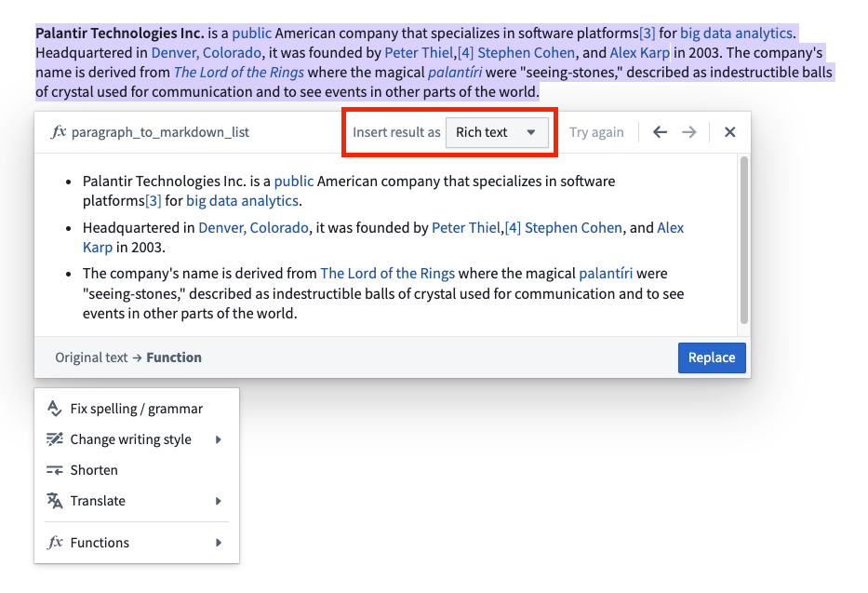This screenshot has height=593, width=868.
Task: Choose Fix spelling / grammar from menu
Action: click(136, 409)
